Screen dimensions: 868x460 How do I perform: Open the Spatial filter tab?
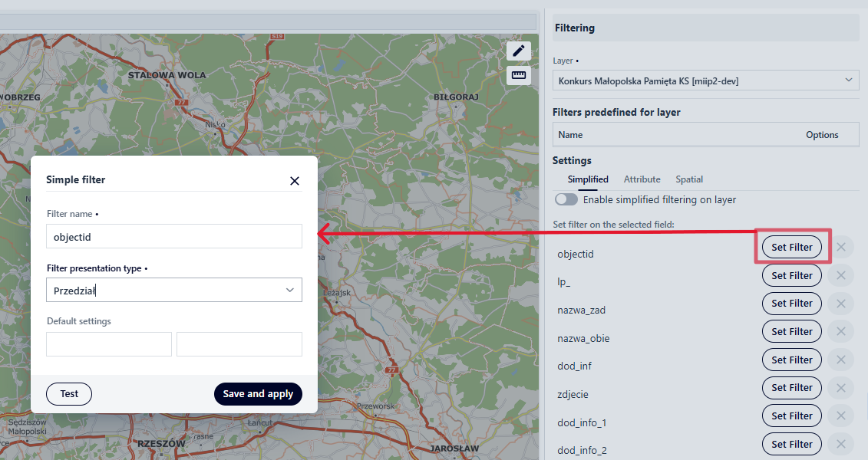coord(689,179)
